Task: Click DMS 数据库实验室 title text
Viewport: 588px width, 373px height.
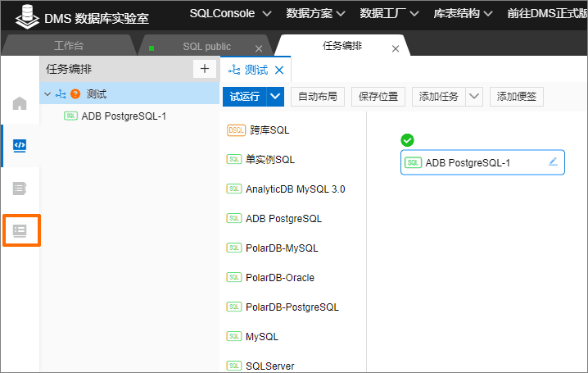Action: [97, 18]
